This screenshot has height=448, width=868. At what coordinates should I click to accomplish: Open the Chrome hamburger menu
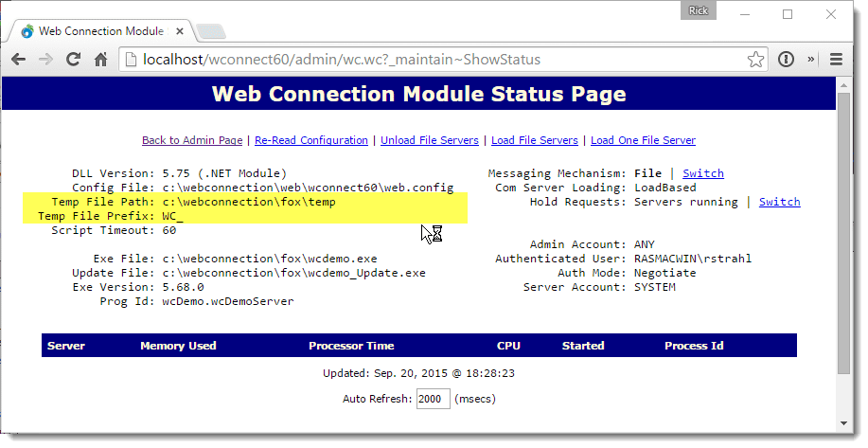click(836, 60)
